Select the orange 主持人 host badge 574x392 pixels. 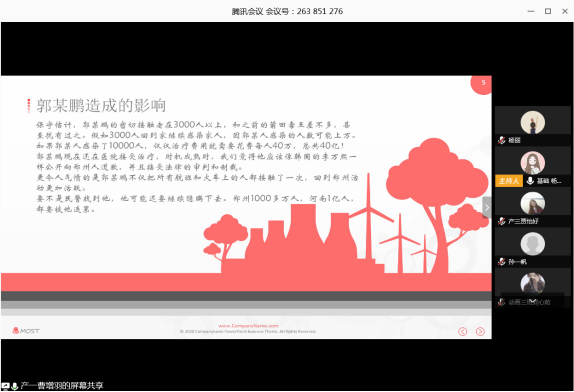click(x=509, y=181)
